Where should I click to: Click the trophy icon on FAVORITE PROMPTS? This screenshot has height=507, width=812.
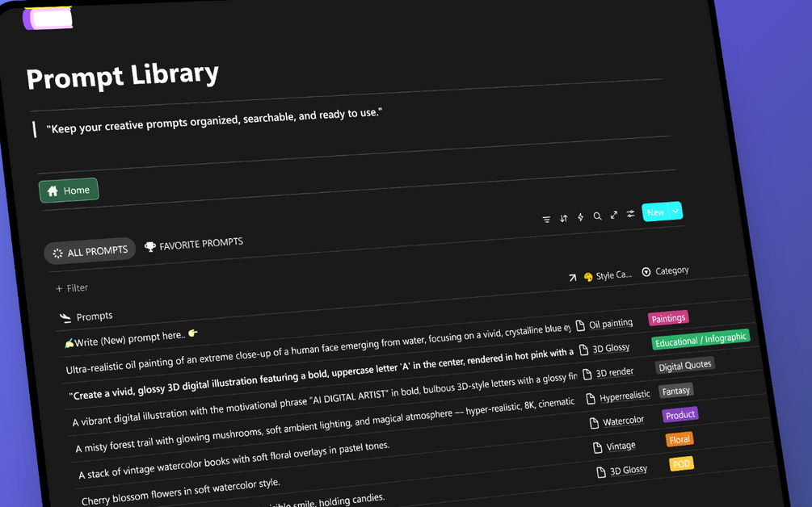[x=149, y=247]
